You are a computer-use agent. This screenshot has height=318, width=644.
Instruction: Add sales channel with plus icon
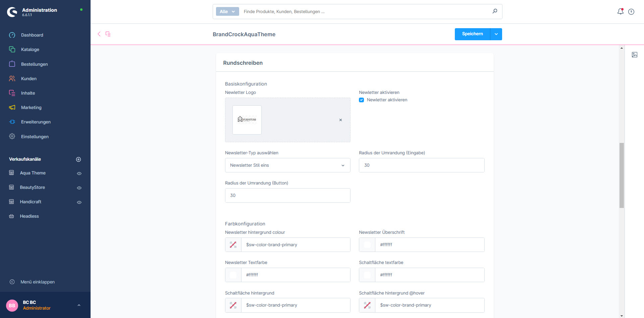tap(78, 159)
